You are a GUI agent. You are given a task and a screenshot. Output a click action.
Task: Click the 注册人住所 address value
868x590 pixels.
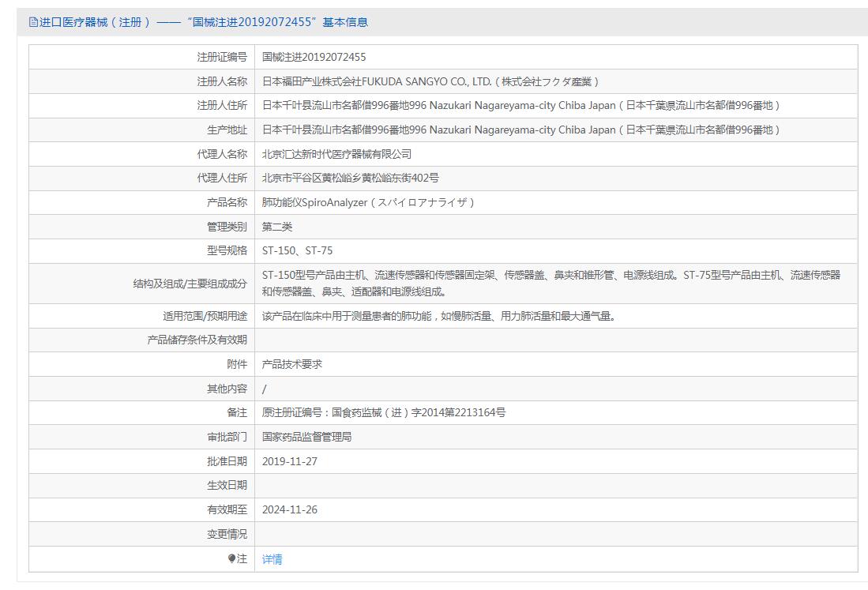[521, 105]
